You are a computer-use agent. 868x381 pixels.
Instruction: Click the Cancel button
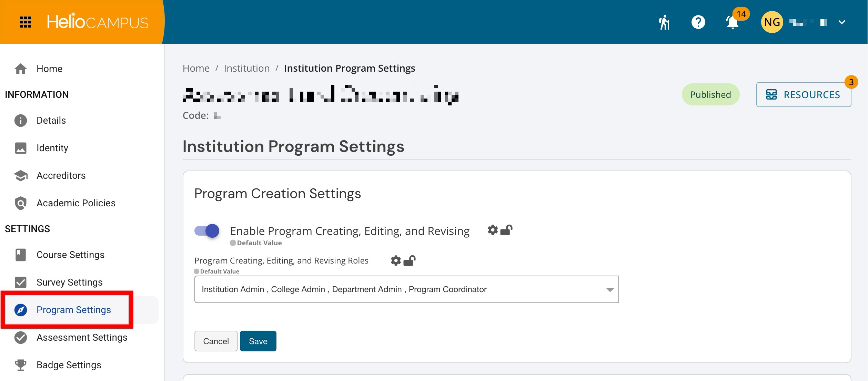coord(216,341)
